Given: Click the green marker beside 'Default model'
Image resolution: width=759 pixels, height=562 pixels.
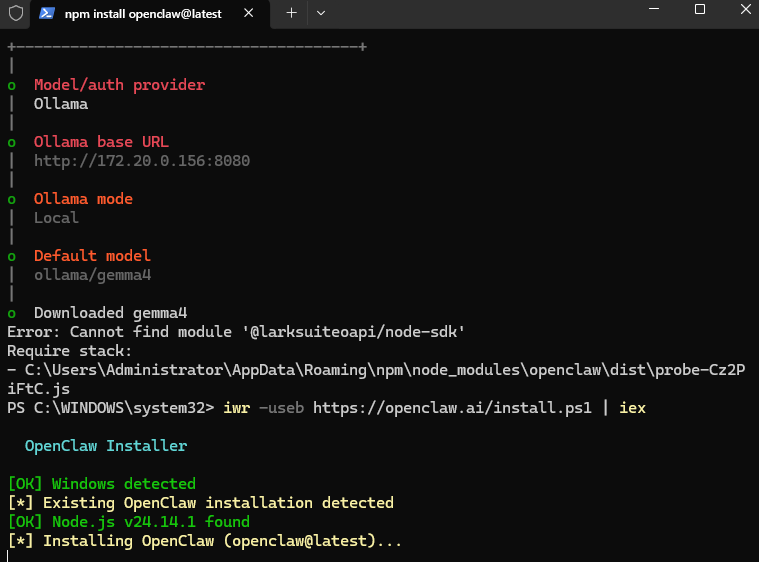Looking at the screenshot, I should point(12,257).
